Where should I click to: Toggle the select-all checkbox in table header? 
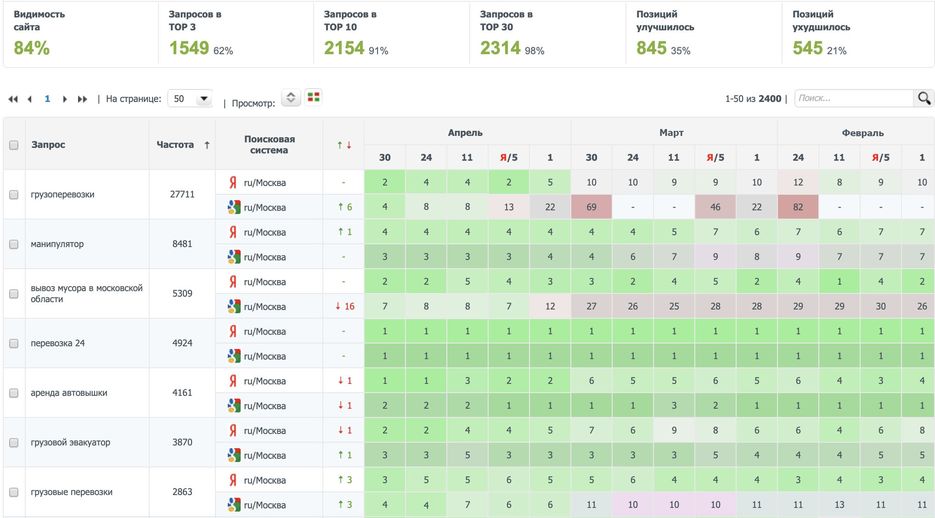14,145
